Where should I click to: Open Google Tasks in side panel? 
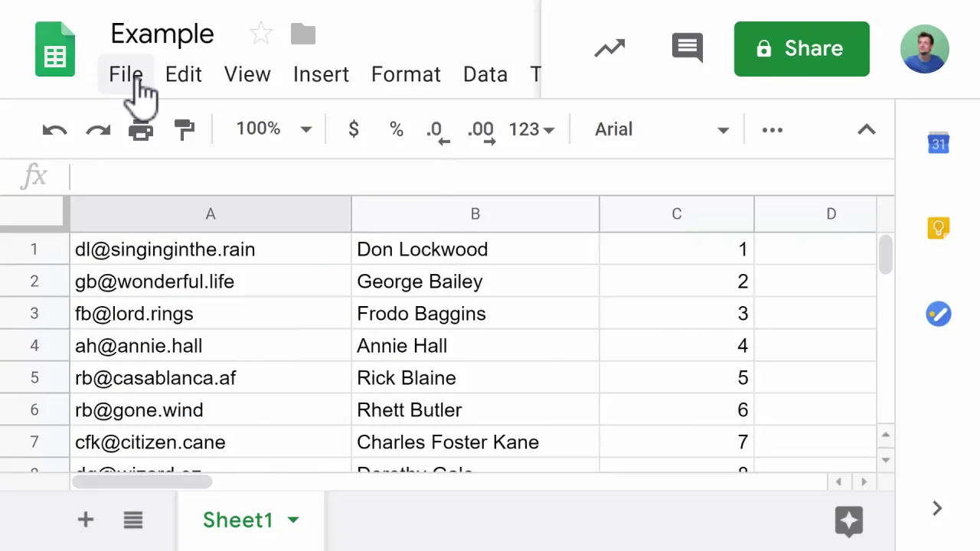(x=938, y=314)
